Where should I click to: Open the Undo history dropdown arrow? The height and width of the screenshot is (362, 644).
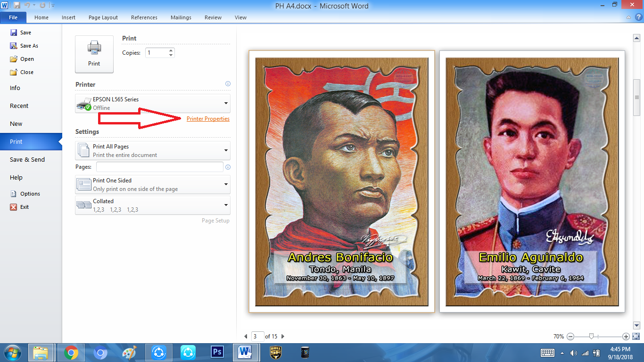tap(34, 6)
